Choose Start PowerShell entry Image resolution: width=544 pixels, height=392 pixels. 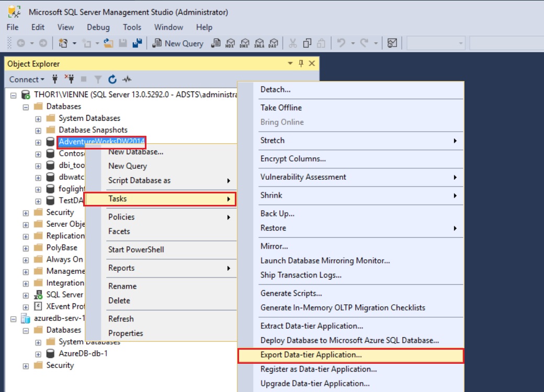[160, 249]
